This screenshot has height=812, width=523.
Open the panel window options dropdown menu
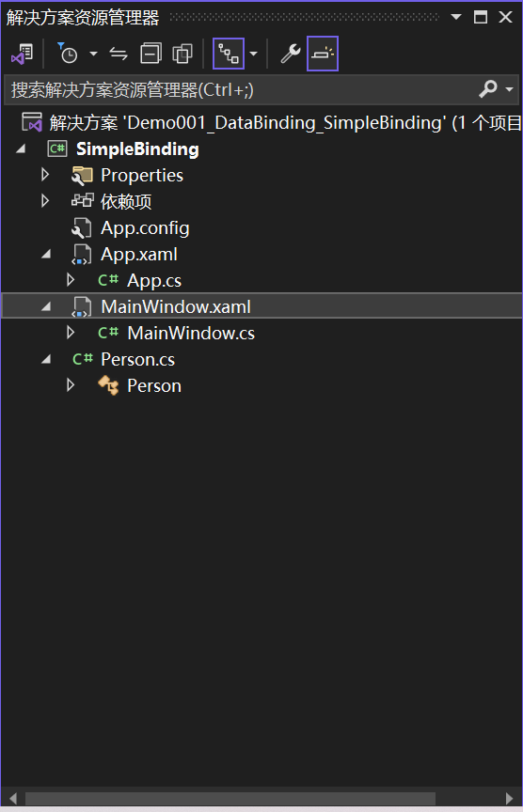point(456,17)
